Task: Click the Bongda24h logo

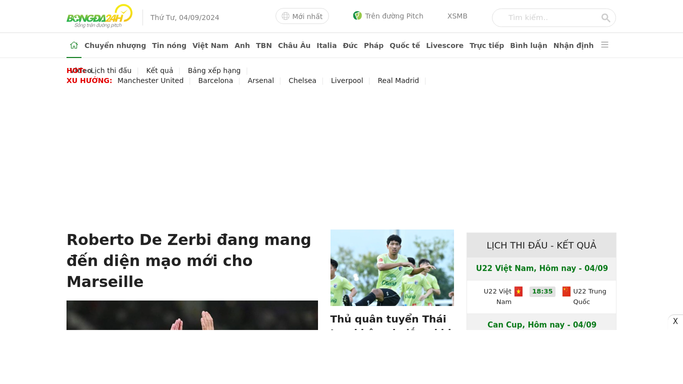Action: click(99, 17)
